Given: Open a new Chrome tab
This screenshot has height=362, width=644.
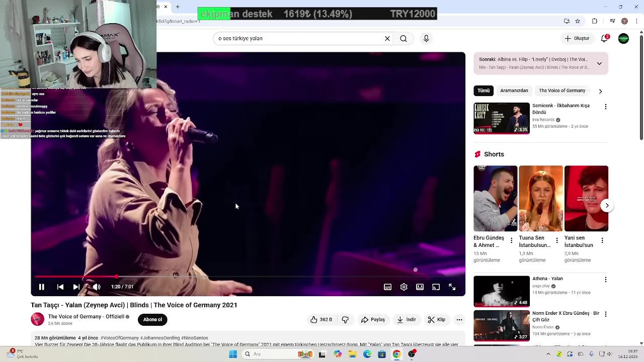Looking at the screenshot, I should [x=178, y=7].
